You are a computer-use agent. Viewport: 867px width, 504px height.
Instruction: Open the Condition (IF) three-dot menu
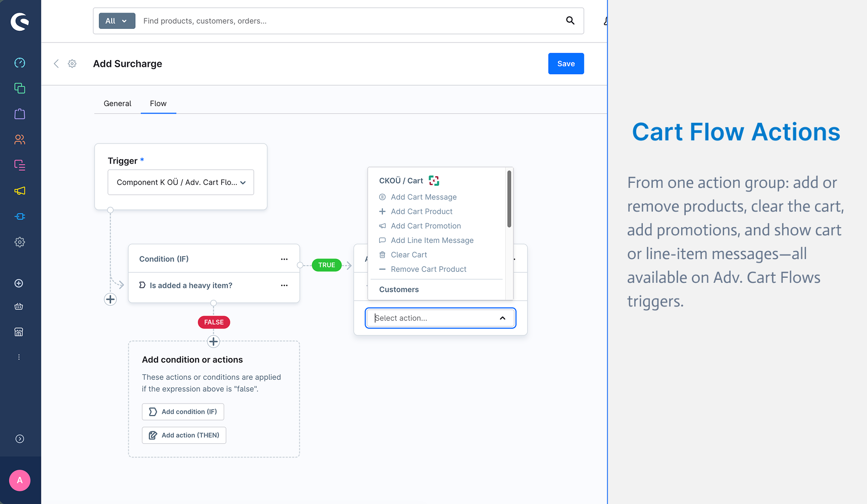(x=284, y=259)
